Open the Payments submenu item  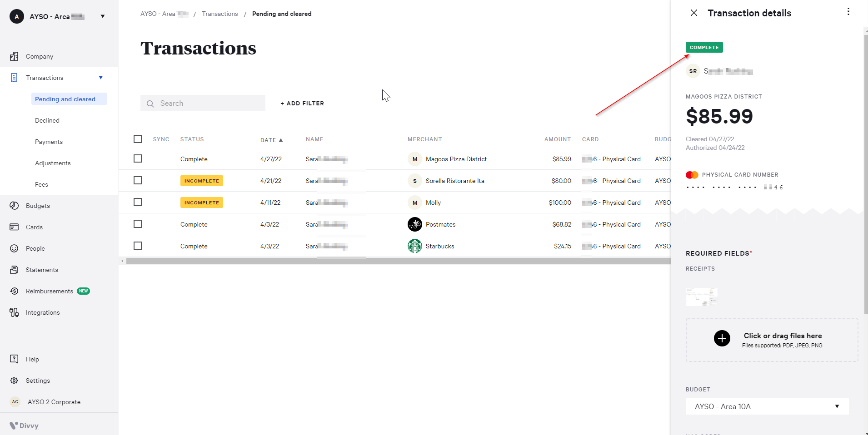click(x=49, y=142)
